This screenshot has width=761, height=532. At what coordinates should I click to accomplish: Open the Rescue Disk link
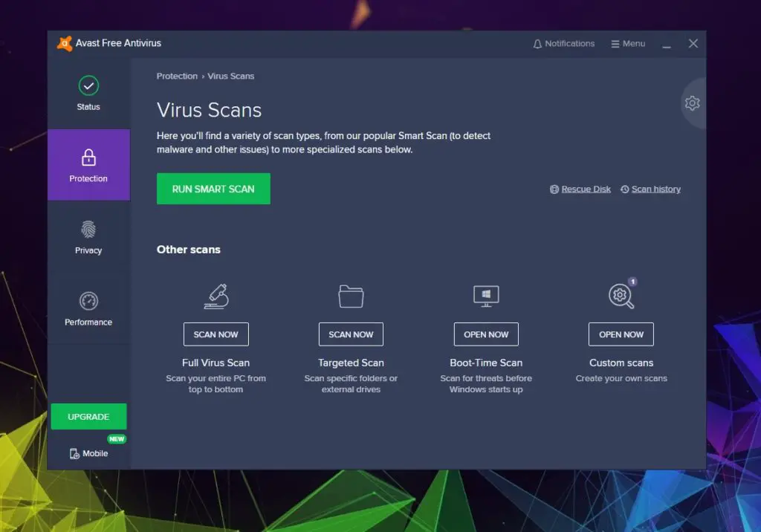point(586,189)
